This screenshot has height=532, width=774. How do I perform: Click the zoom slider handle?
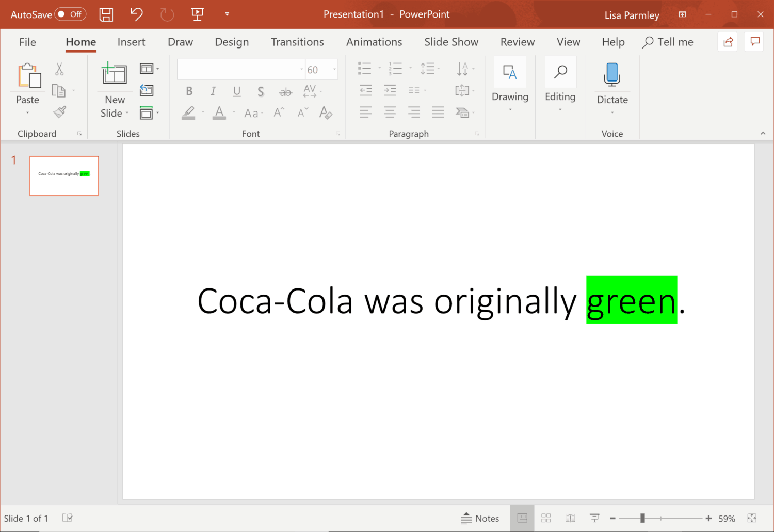(x=642, y=518)
